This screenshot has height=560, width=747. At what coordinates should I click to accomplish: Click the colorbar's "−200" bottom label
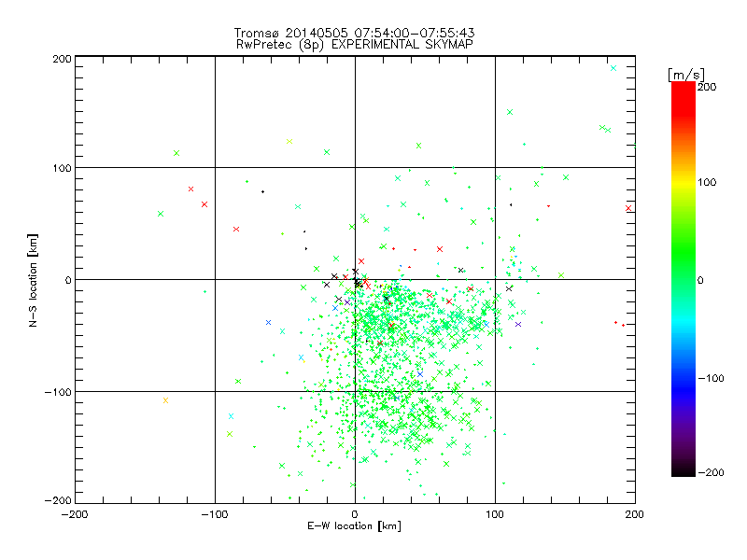click(711, 472)
